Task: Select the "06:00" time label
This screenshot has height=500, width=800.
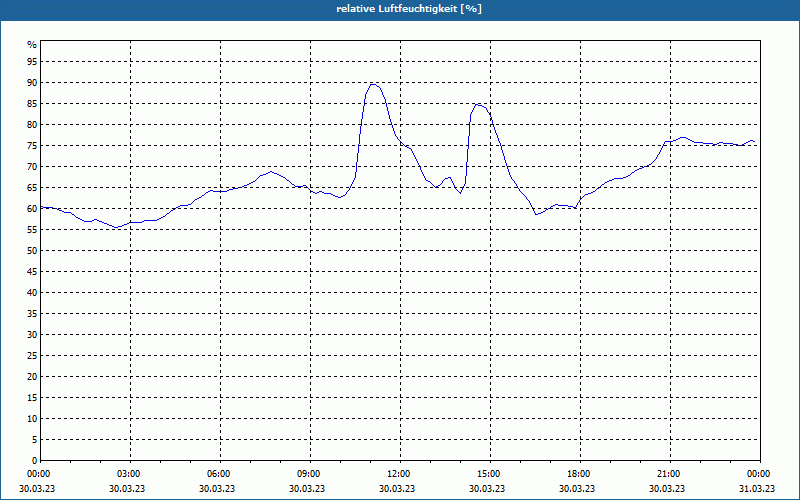Action: [x=218, y=474]
